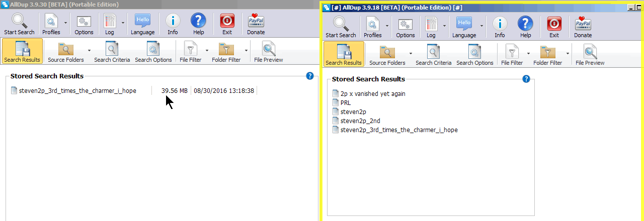
Task: Click Start Search in AllDup 3.9.18 window
Action: tap(341, 27)
